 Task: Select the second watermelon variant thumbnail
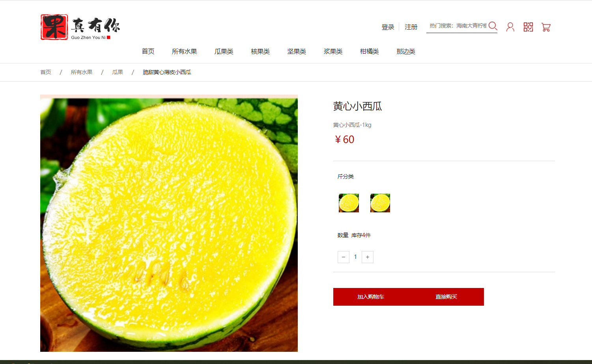point(380,203)
